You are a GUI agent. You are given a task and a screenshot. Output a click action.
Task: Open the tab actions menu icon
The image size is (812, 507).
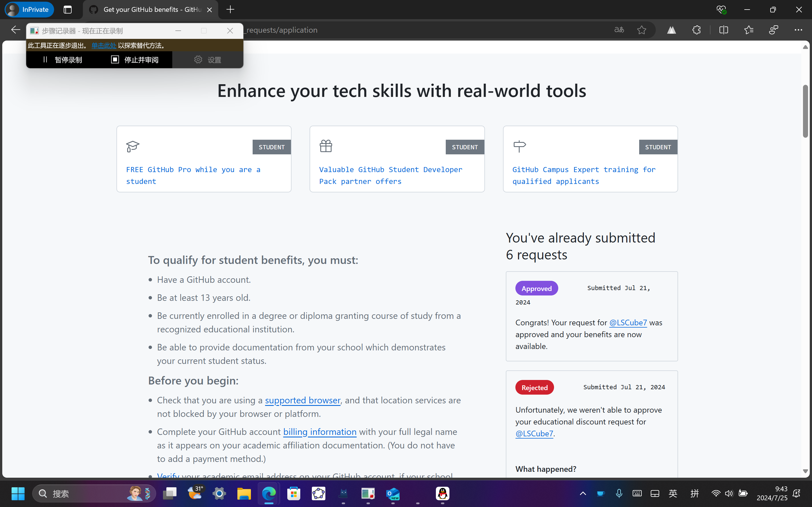pos(67,9)
